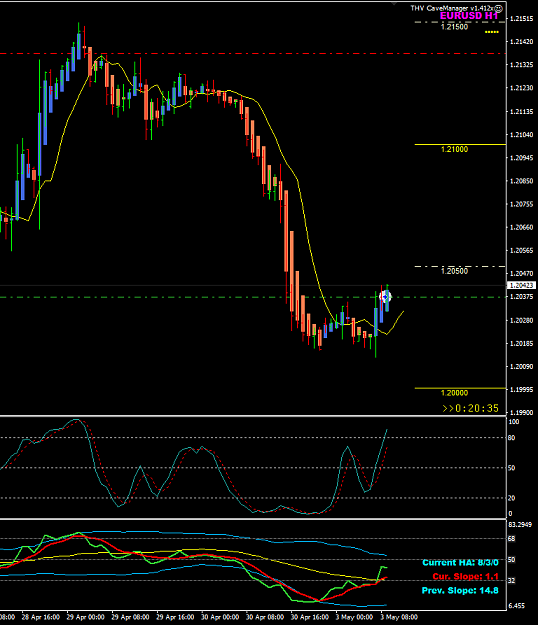
Task: Select the 1.21500 level label
Action: [x=454, y=27]
